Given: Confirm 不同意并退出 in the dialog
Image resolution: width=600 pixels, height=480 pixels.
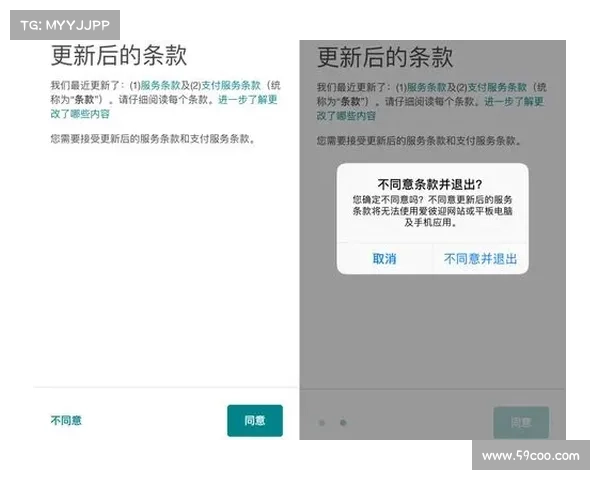Looking at the screenshot, I should pos(480,259).
